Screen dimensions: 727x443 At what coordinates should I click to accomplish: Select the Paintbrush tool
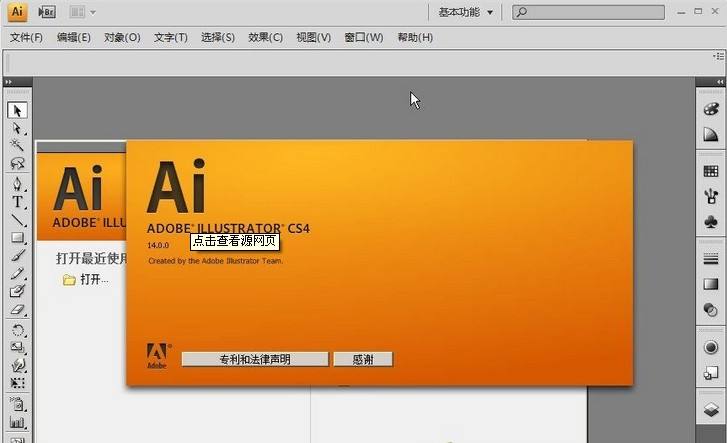click(17, 255)
